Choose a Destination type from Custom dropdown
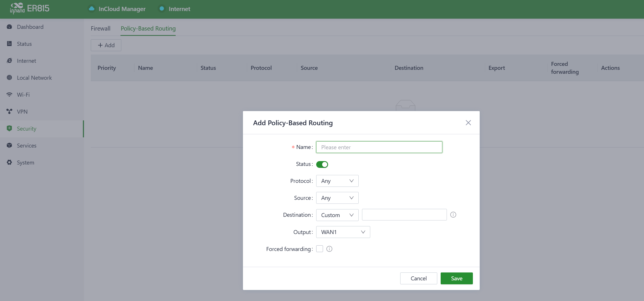 pyautogui.click(x=337, y=215)
